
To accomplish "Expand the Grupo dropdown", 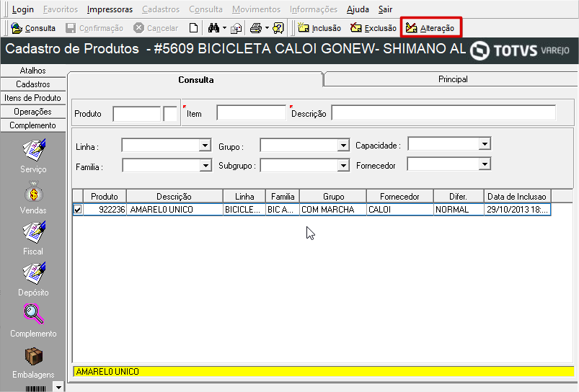I will coord(343,145).
